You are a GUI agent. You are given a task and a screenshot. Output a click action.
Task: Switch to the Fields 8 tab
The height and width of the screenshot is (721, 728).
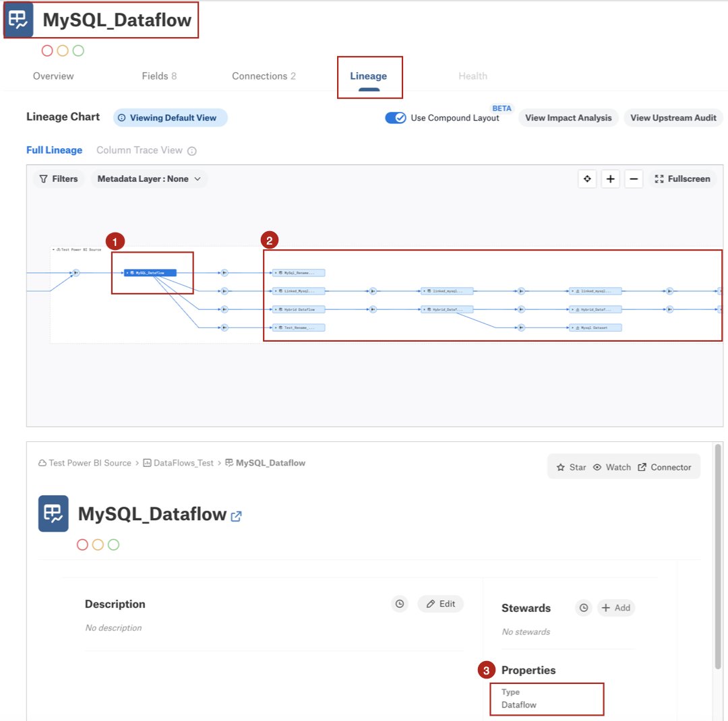point(159,76)
